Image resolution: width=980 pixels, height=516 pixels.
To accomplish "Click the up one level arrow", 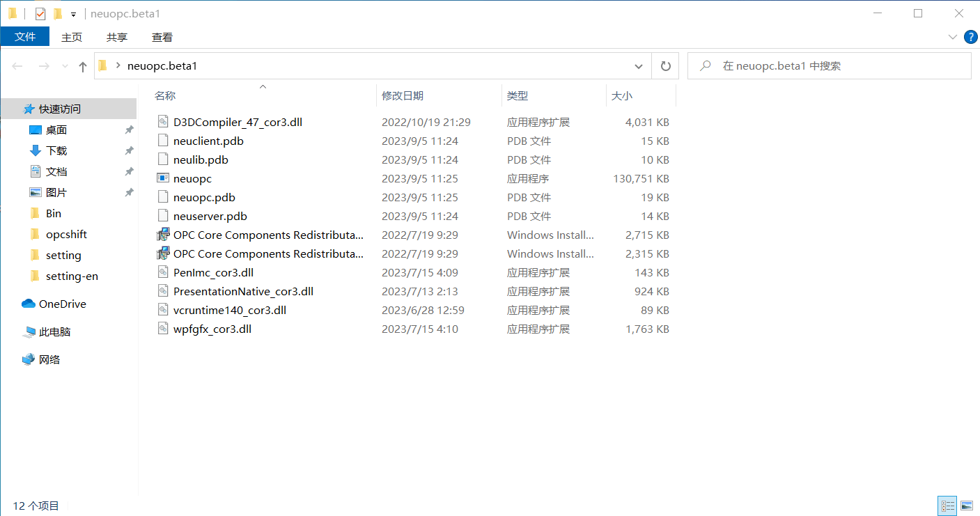I will click(x=83, y=66).
